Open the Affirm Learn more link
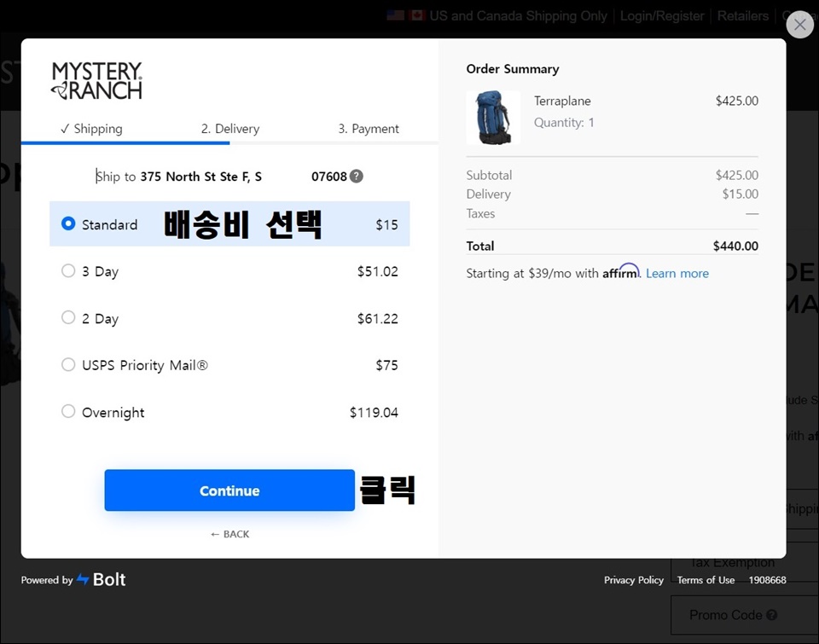 click(x=677, y=273)
